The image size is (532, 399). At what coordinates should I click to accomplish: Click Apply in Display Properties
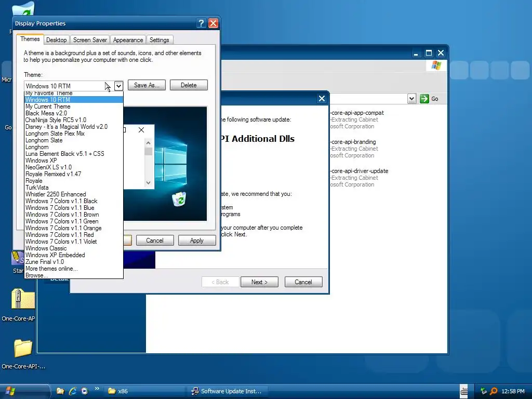click(x=197, y=241)
